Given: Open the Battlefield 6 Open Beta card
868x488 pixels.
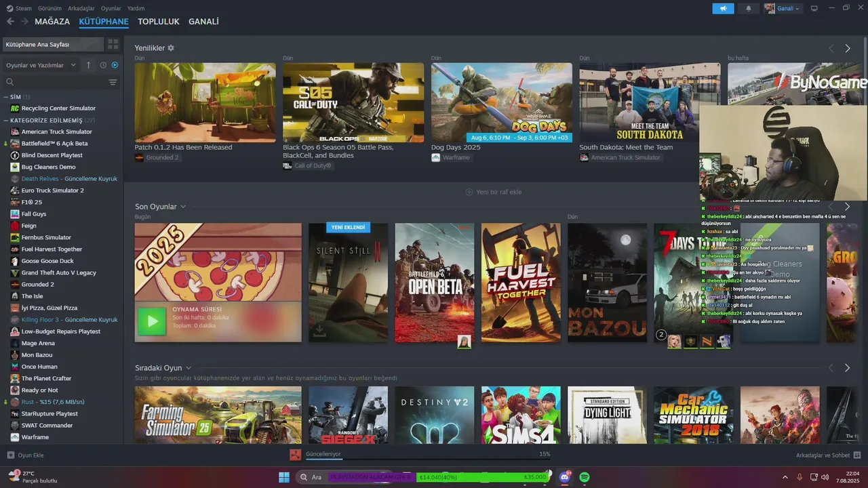Looking at the screenshot, I should click(x=435, y=283).
